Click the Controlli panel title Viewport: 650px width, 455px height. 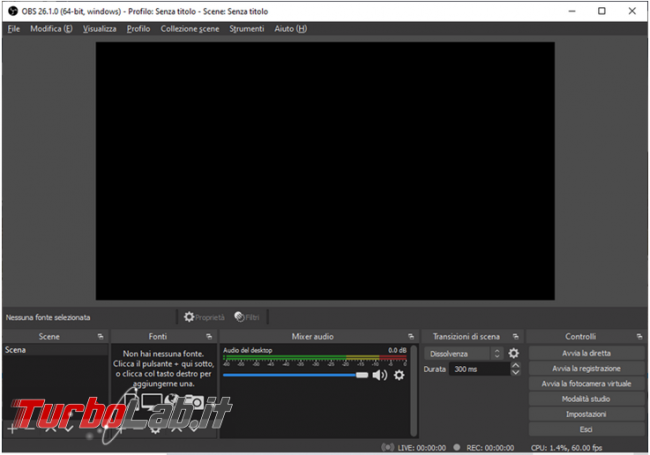[580, 336]
